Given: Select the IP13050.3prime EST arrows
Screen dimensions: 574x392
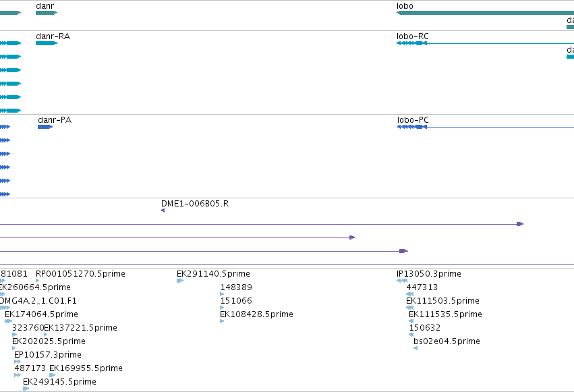Looking at the screenshot, I should 402,281.
